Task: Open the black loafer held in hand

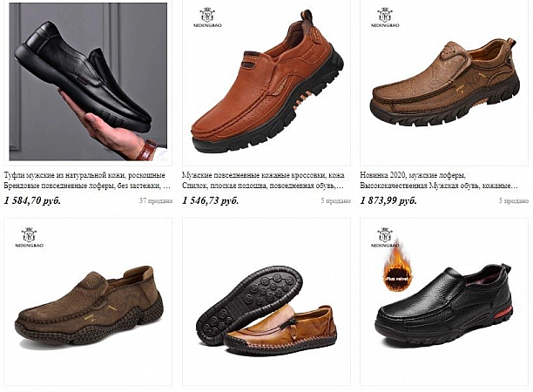Action: [x=88, y=82]
